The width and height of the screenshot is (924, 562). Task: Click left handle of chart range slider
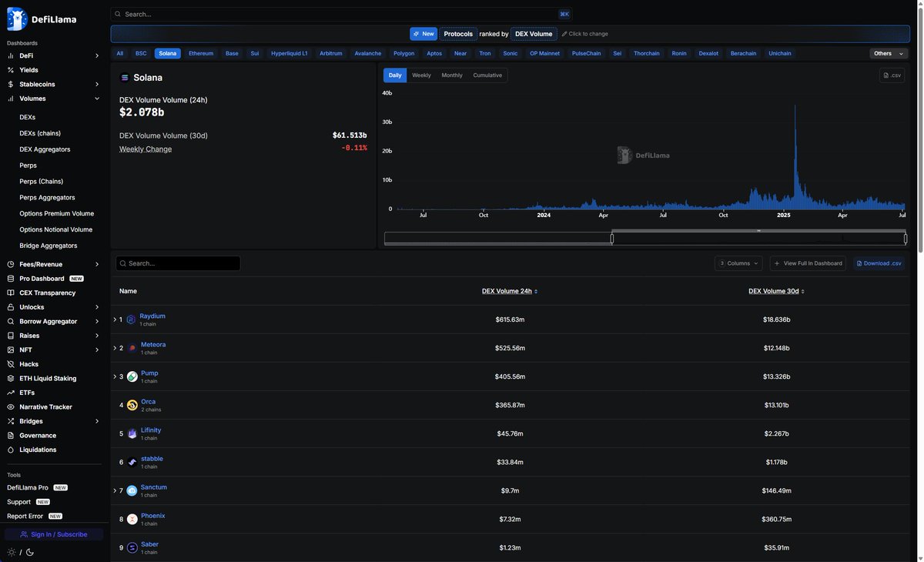tap(612, 239)
